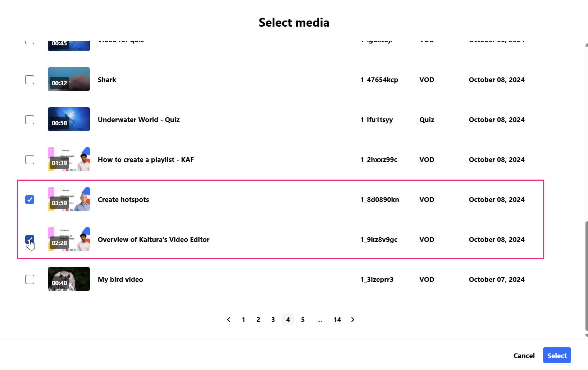
Task: Jump to last page 14
Action: 337,320
